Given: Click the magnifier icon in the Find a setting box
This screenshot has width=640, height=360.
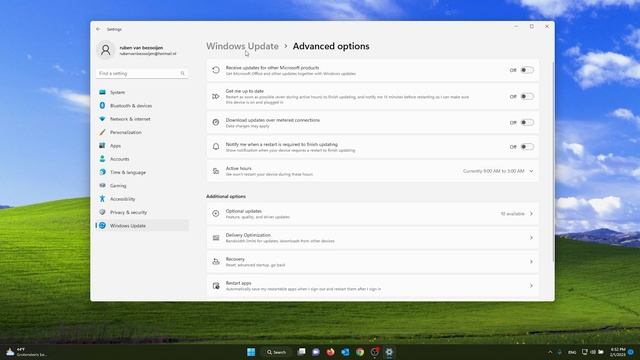Looking at the screenshot, I should coord(182,73).
